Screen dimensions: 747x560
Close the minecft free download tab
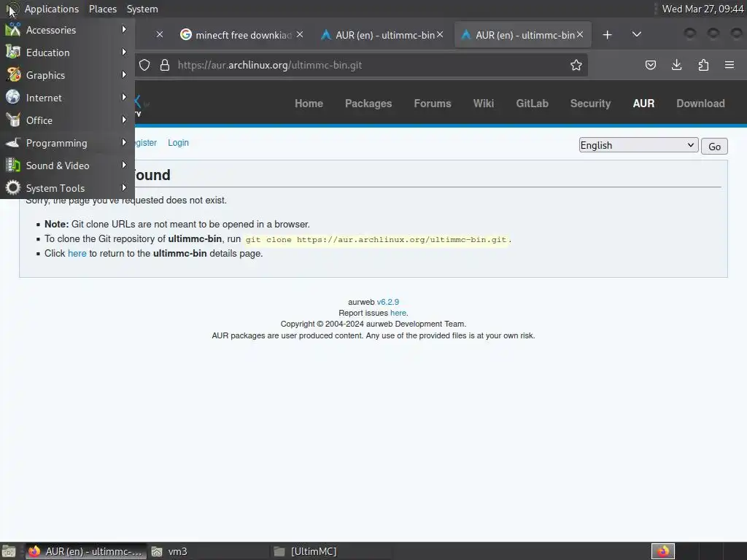[x=300, y=35]
